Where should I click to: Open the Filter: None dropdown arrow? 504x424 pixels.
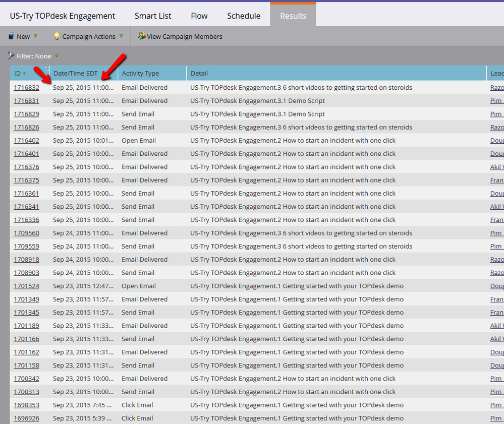pyautogui.click(x=57, y=55)
